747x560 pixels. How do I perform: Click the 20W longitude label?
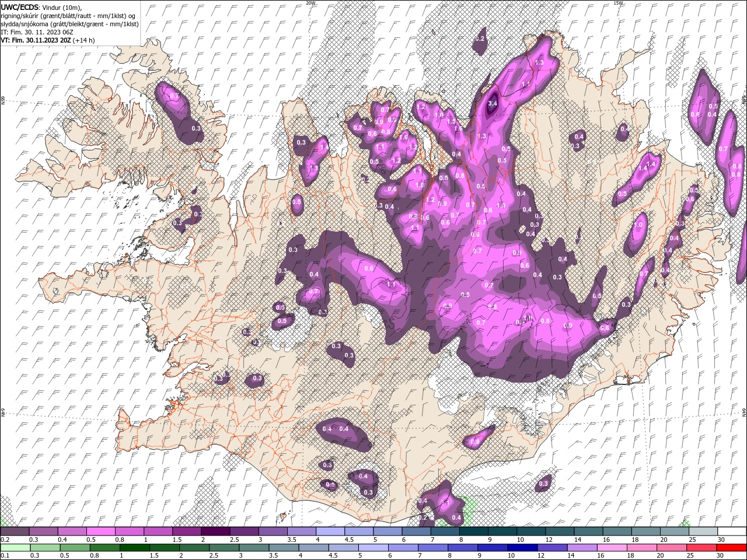[x=310, y=3]
